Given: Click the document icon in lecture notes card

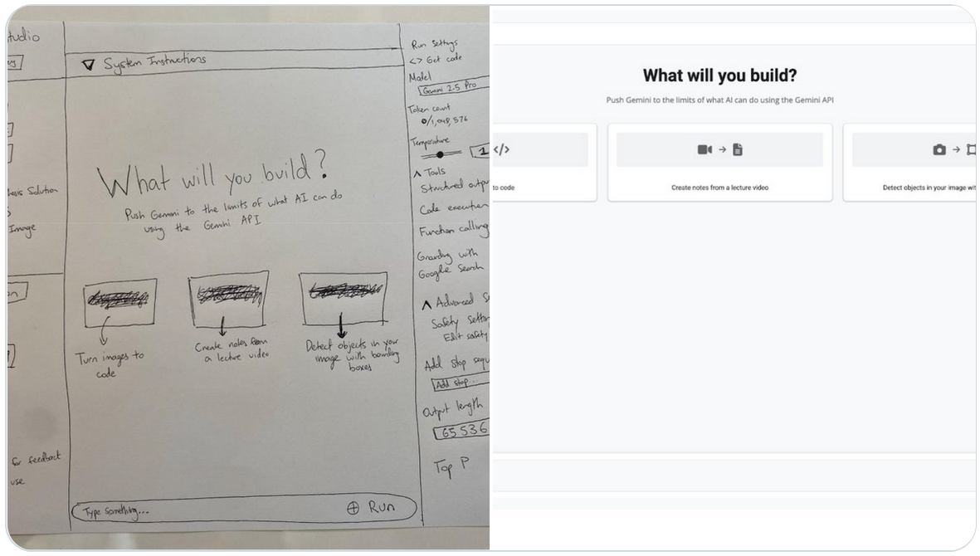Looking at the screenshot, I should (x=738, y=149).
